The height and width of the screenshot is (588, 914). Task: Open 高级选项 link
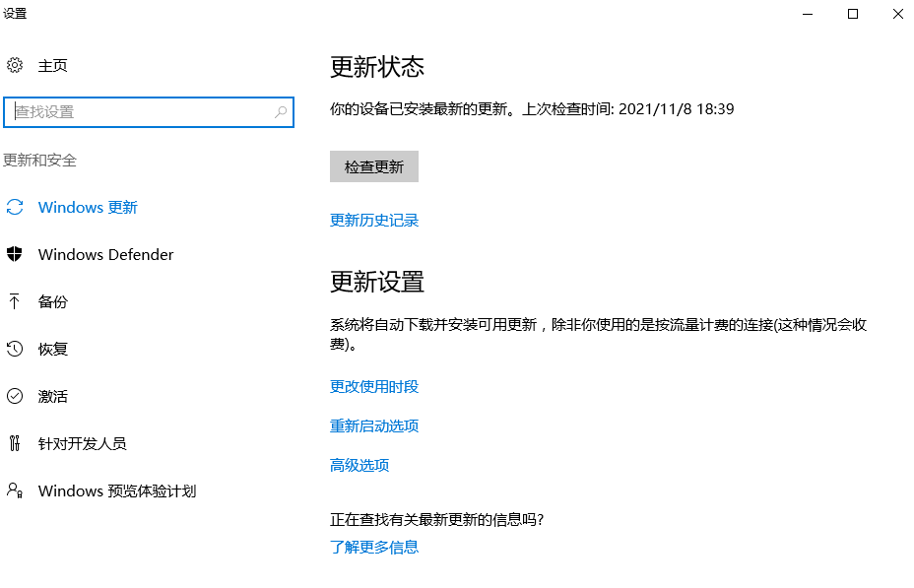pos(359,465)
